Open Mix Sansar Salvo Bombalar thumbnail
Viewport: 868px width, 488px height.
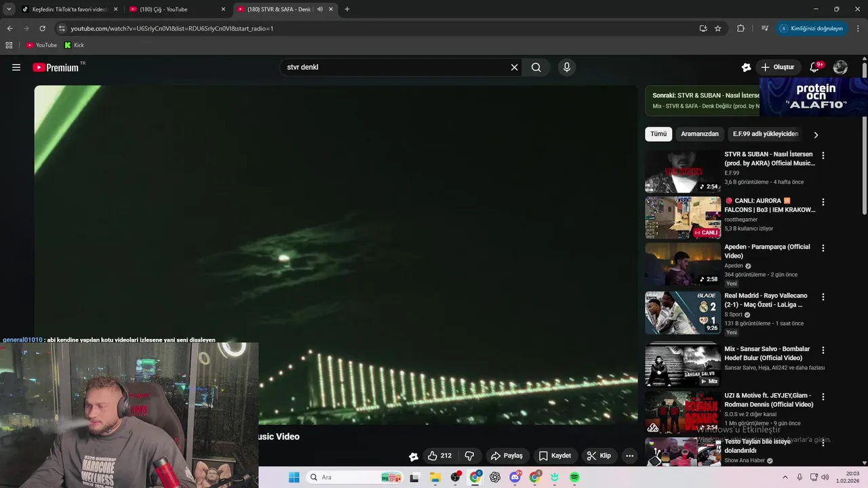coord(683,366)
